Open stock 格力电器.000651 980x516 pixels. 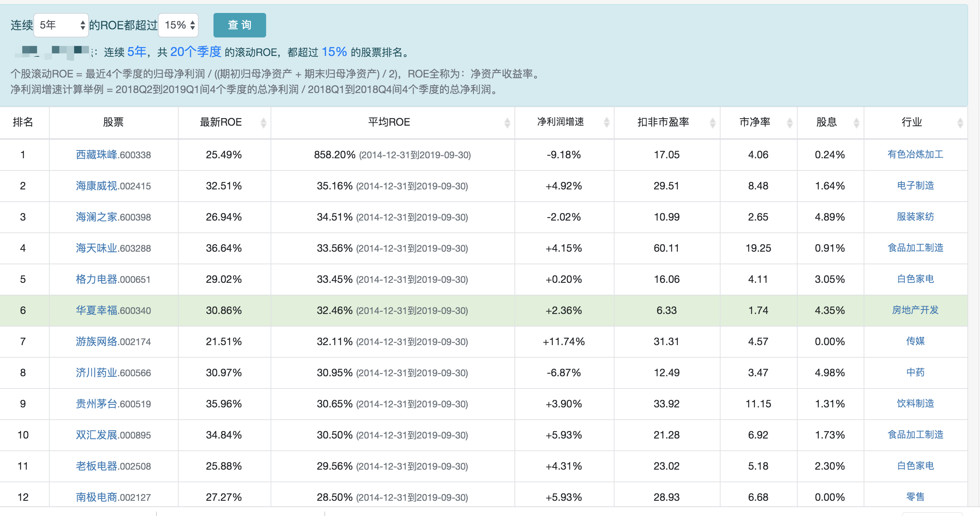click(x=113, y=279)
